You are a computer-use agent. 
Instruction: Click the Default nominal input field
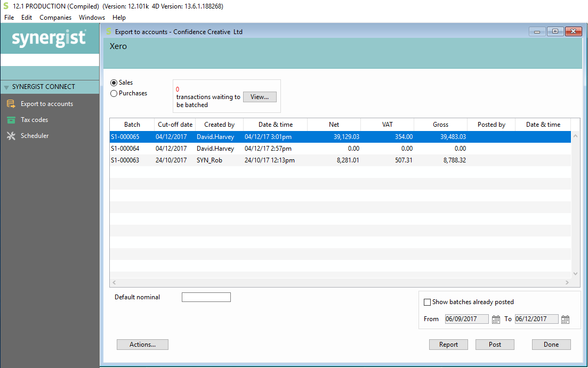coord(206,297)
